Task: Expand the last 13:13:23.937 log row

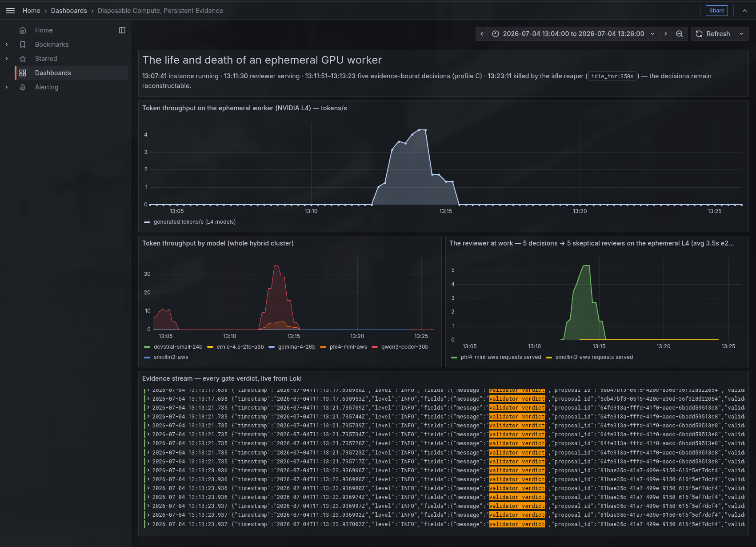Action: coord(148,524)
